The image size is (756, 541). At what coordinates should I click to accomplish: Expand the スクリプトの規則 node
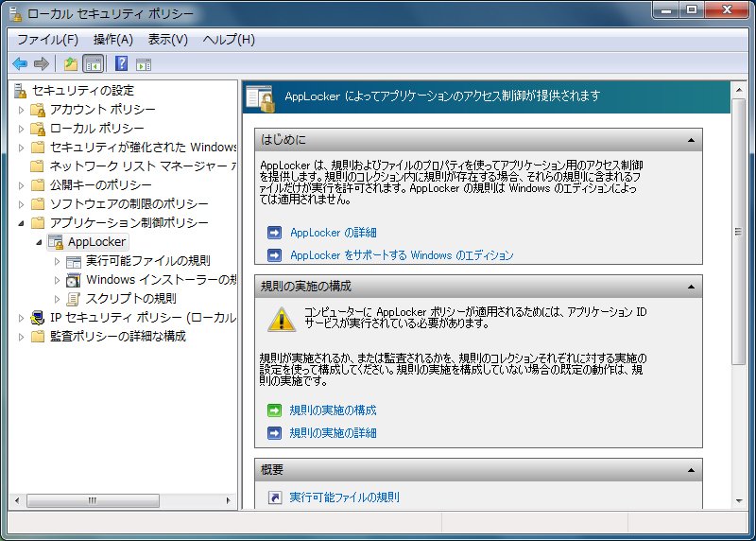tap(57, 299)
